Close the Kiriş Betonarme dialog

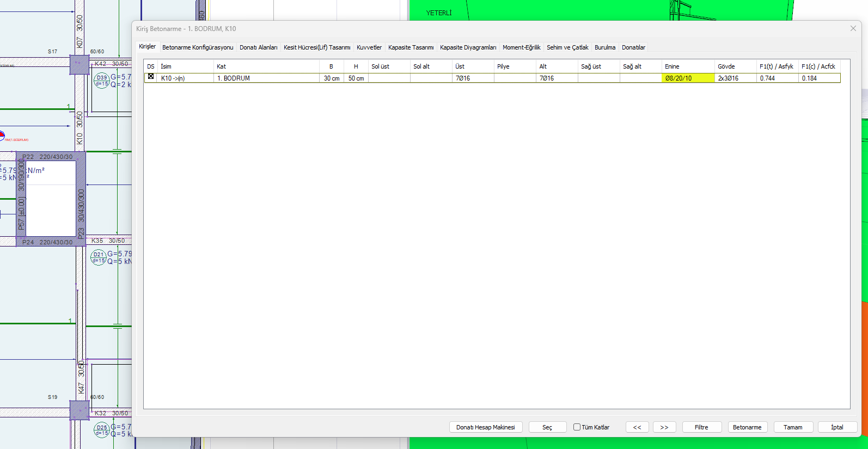coord(853,28)
